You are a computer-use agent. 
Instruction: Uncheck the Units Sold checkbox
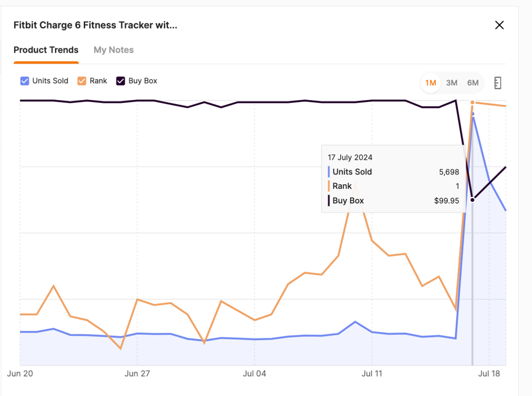coord(25,81)
